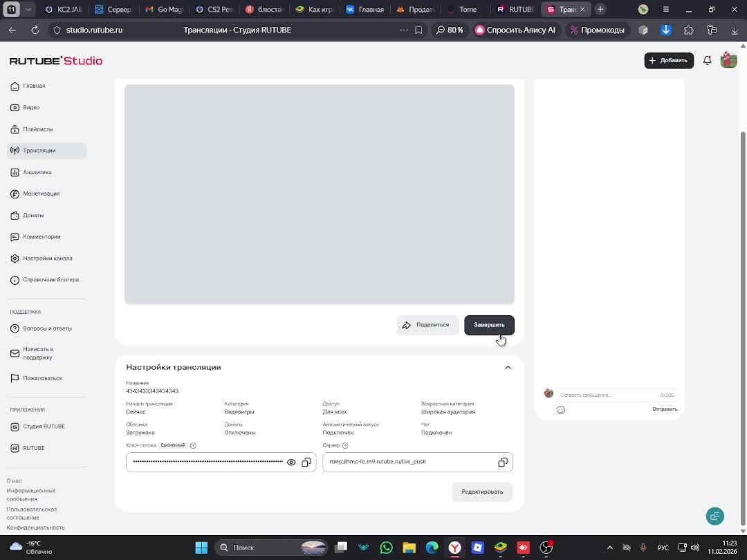The image size is (747, 560).
Task: Switch to the Главная VK tab
Action: [x=365, y=10]
